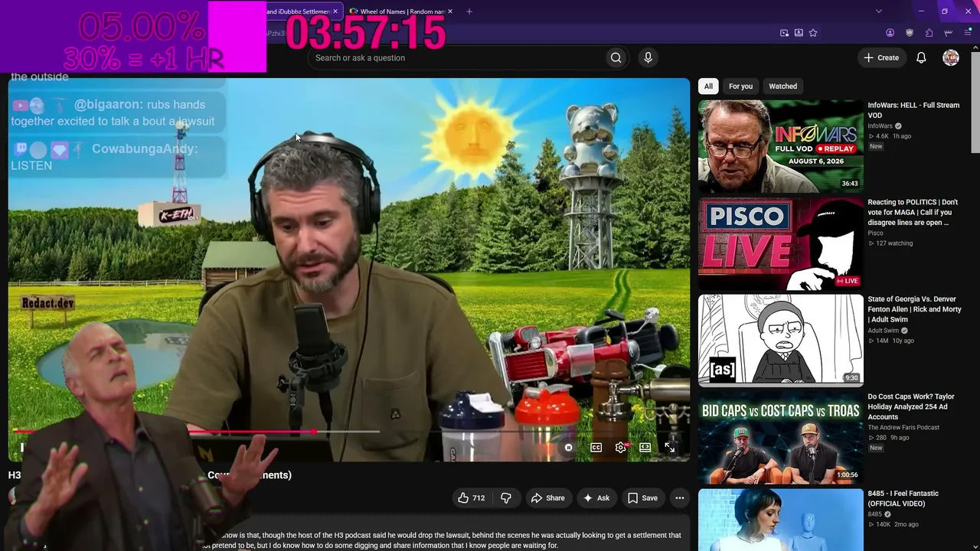Select the For you filter chip
The image size is (980, 551).
[x=740, y=86]
